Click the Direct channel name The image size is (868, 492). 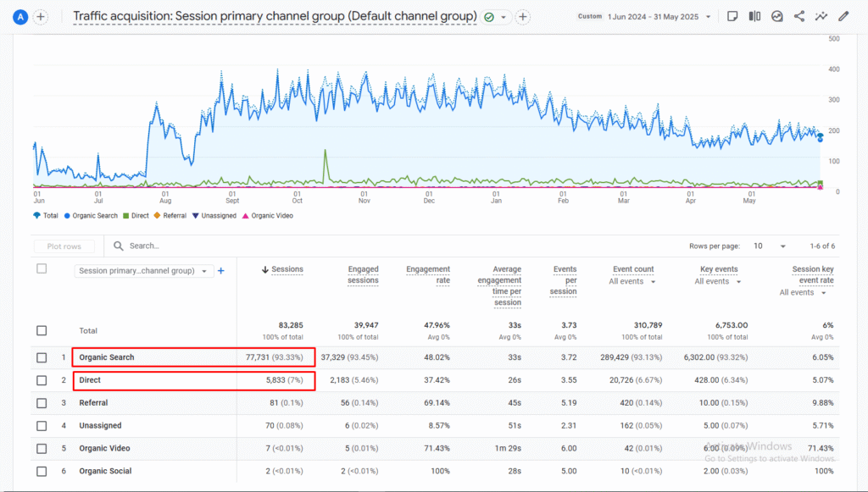click(90, 379)
